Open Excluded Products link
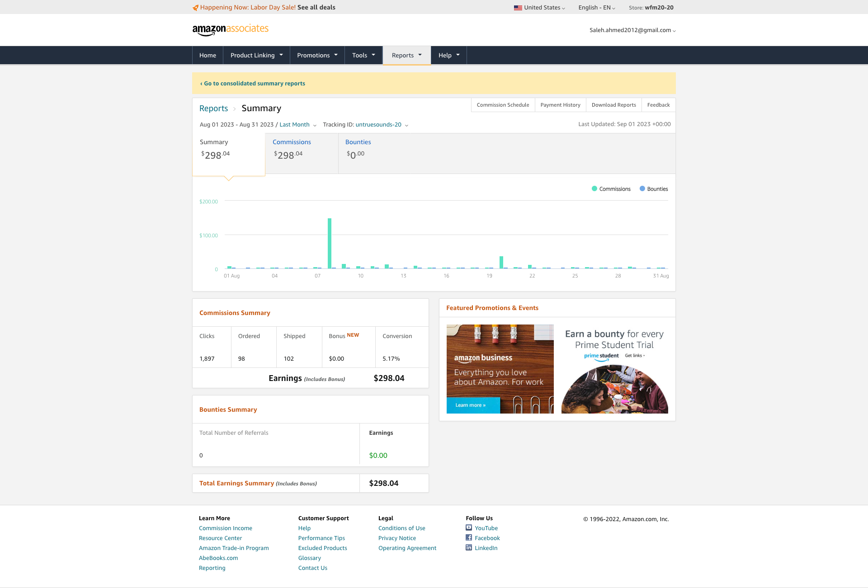The height and width of the screenshot is (588, 868). (x=323, y=548)
